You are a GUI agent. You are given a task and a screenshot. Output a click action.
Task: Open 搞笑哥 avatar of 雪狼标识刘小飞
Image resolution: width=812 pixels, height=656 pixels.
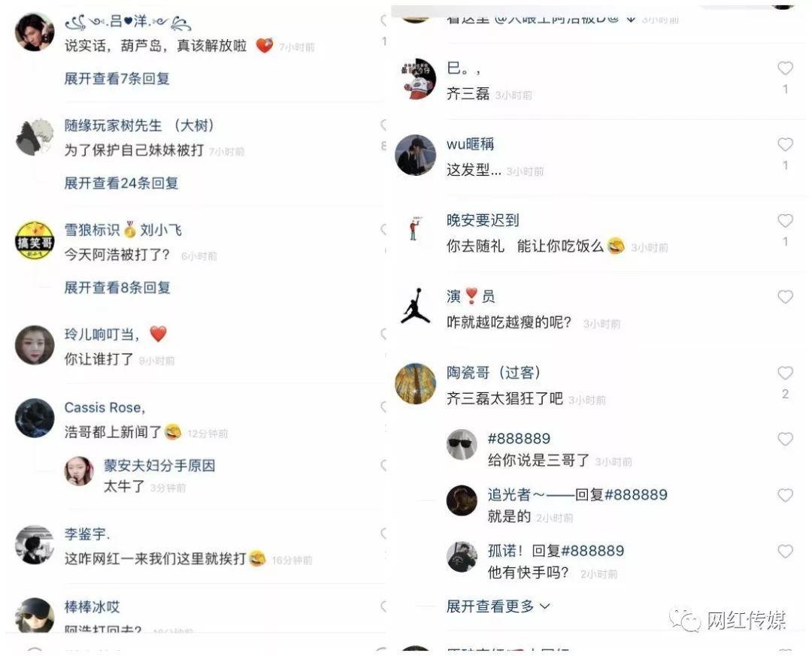pyautogui.click(x=35, y=240)
